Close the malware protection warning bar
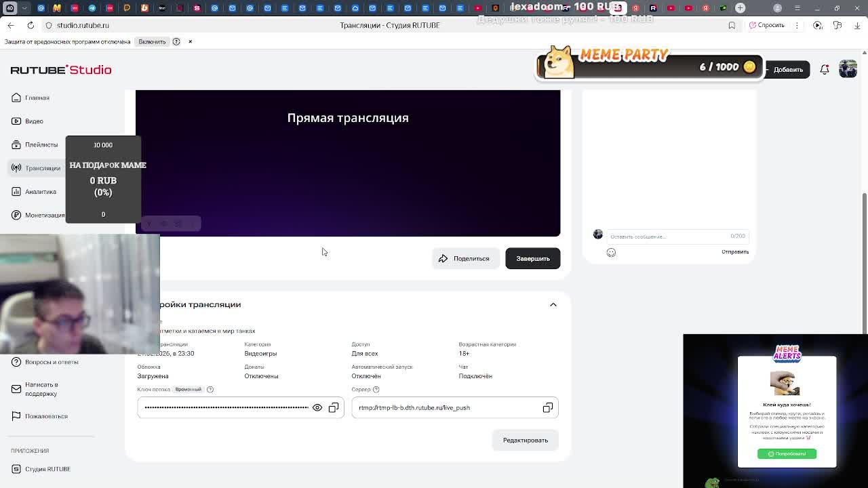The height and width of the screenshot is (488, 868). coord(190,42)
